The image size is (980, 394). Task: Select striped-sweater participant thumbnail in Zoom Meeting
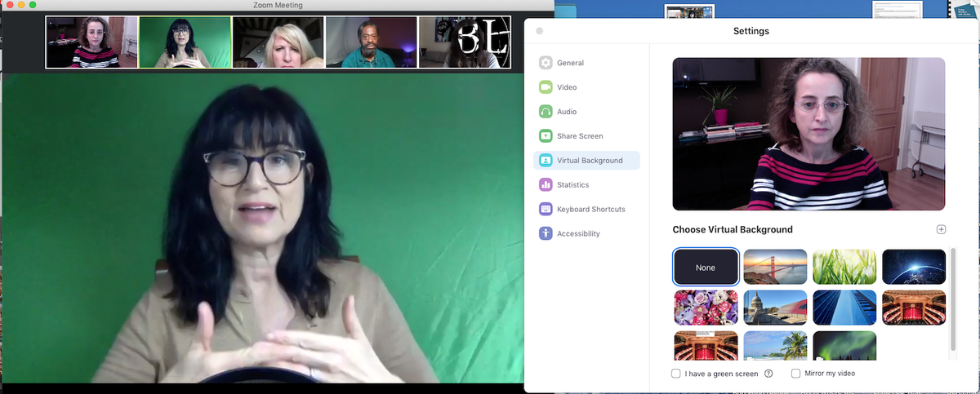91,42
